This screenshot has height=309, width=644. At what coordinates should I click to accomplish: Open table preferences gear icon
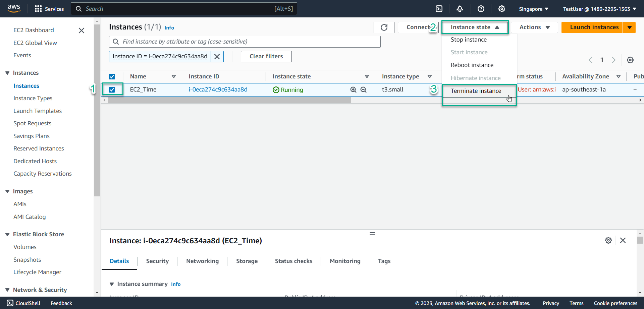click(x=630, y=60)
